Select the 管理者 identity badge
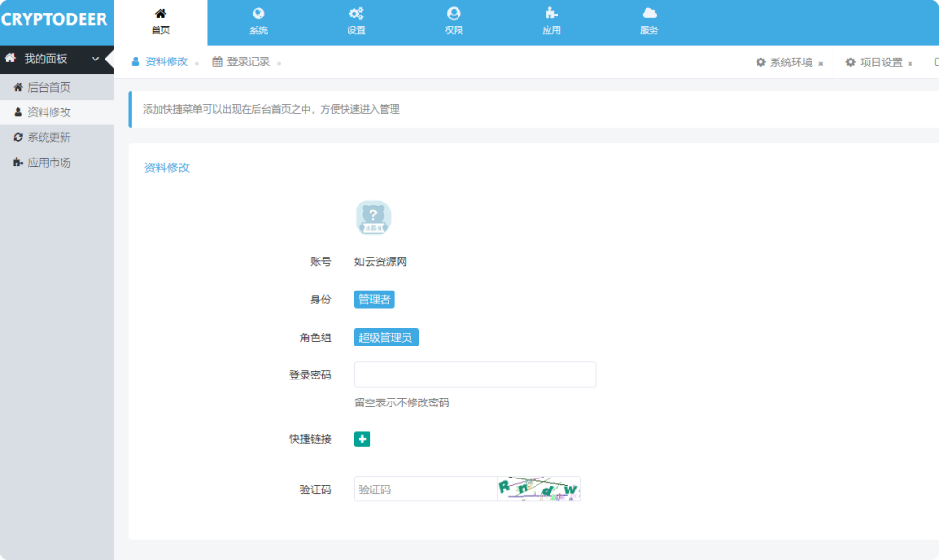This screenshot has height=560, width=939. 372,299
